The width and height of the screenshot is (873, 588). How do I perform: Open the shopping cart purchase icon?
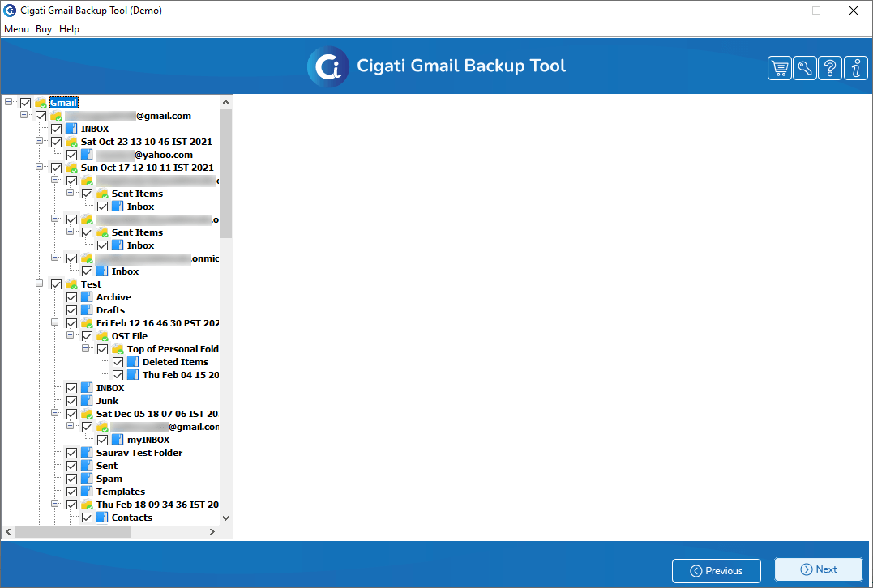780,68
